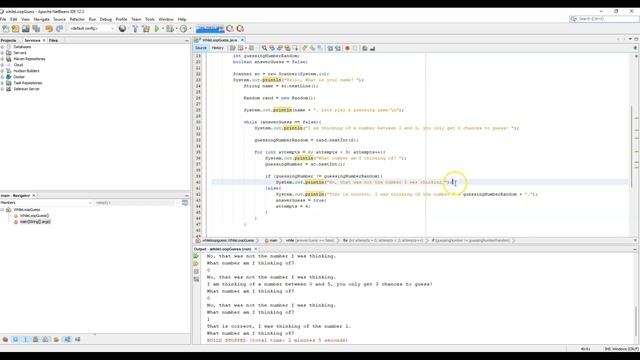
Task: Click the Clean and Build icon
Action: point(146,29)
